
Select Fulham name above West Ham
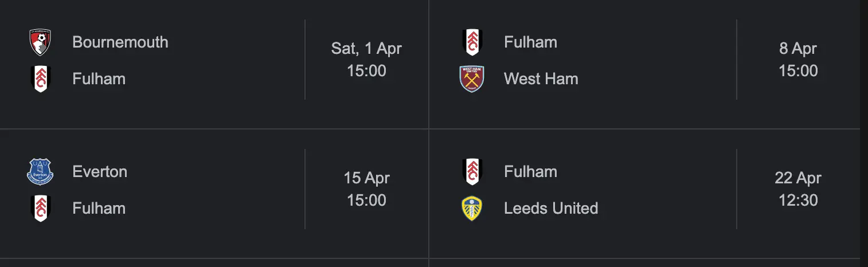(x=530, y=42)
